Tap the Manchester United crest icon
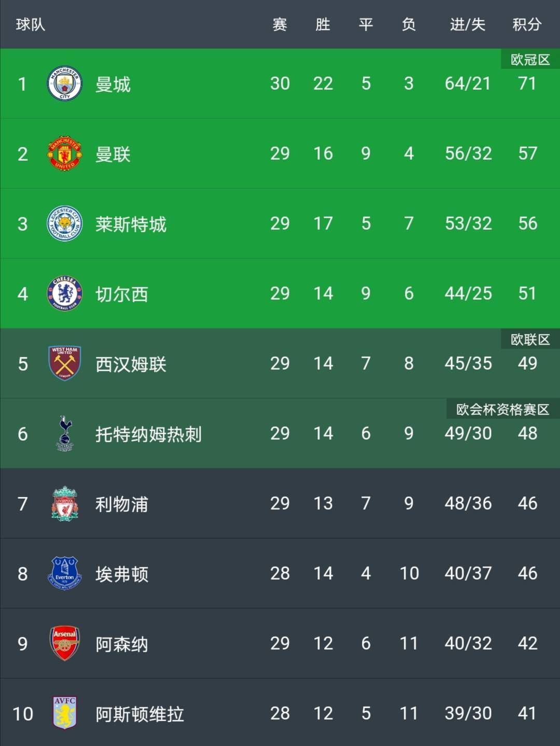Viewport: 560px width, 746px height. [x=65, y=154]
